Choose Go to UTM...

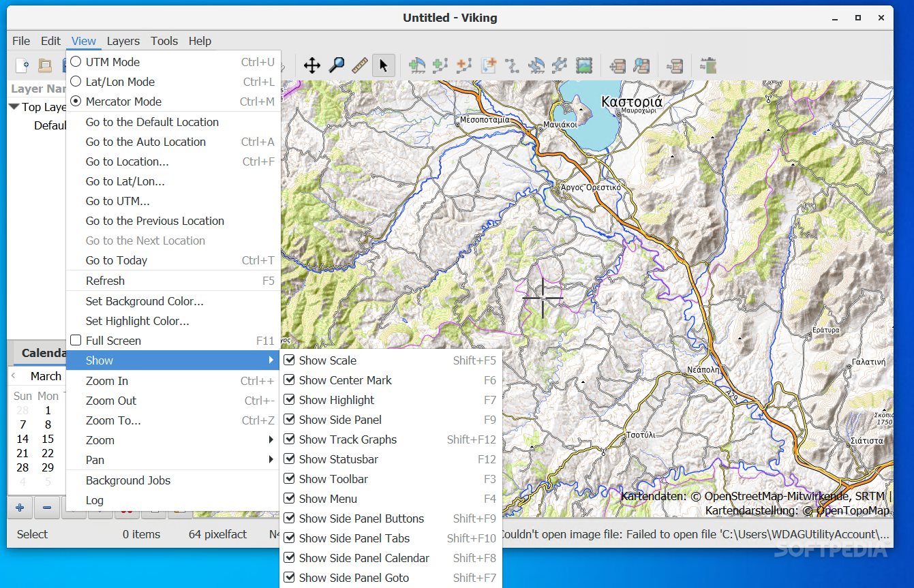[x=173, y=201]
